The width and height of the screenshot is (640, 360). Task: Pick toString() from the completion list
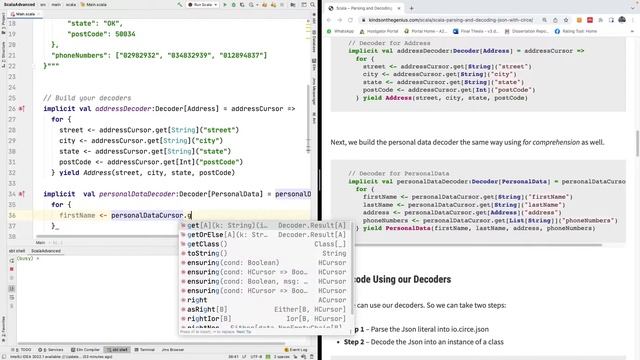[265, 253]
